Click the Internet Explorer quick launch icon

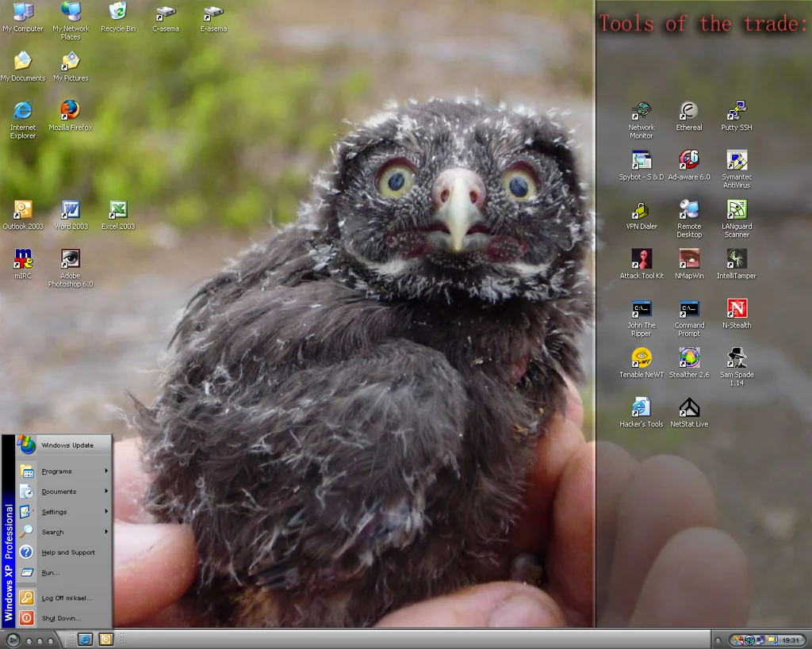[85, 639]
